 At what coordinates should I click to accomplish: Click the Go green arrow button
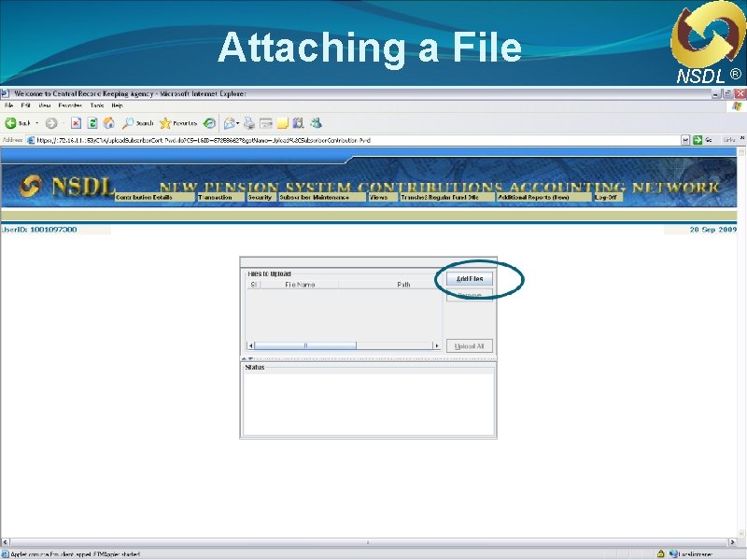coord(698,140)
